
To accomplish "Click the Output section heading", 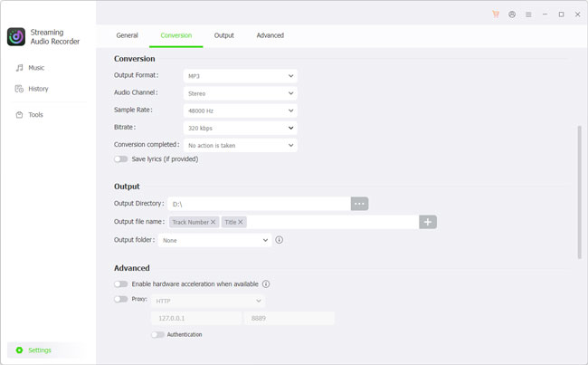I will pyautogui.click(x=127, y=187).
